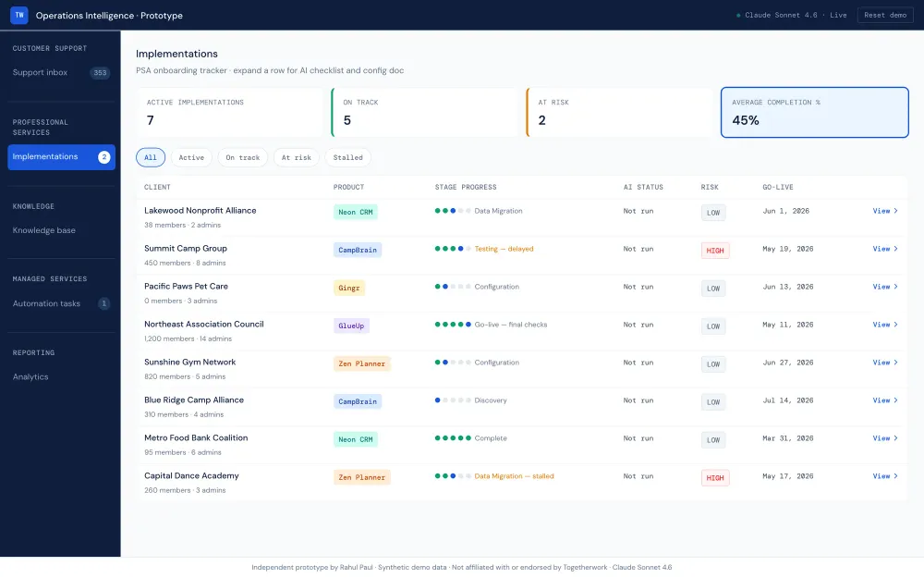Click Northeast Association Council client name
924x578 pixels.
204,325
